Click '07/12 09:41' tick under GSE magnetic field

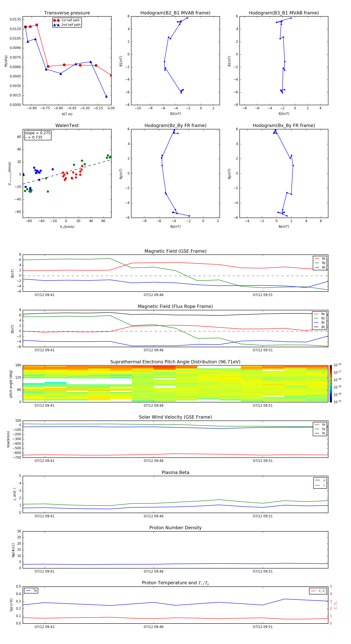44,295
